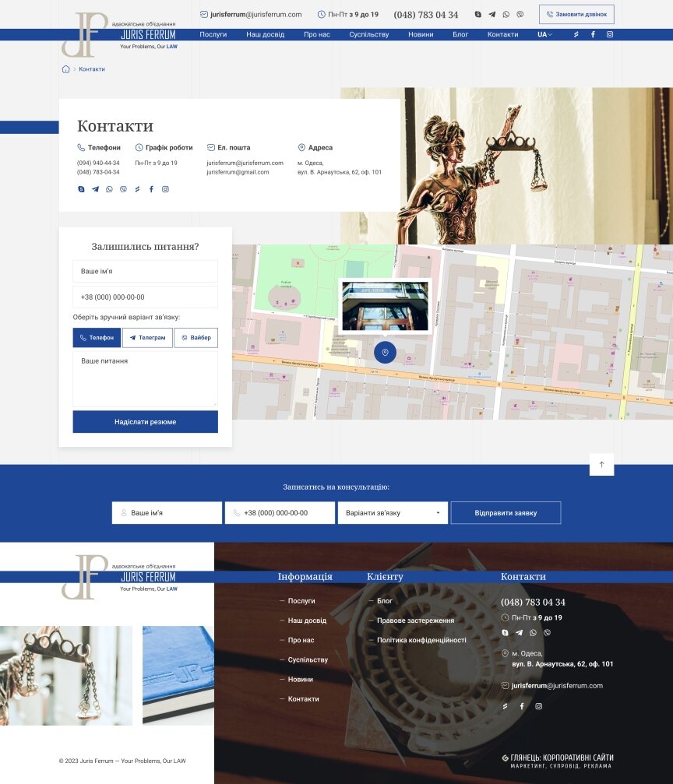Open WhatsApp icon in Контакти card
Image resolution: width=673 pixels, height=784 pixels.
[109, 189]
